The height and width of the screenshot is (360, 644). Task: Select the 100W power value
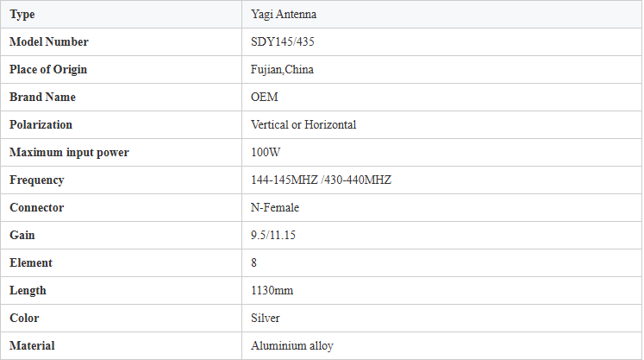pyautogui.click(x=266, y=152)
